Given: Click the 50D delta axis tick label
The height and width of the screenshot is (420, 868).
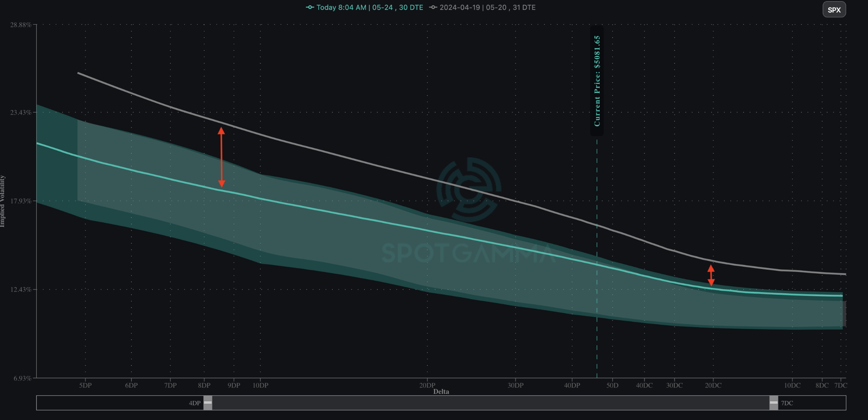Looking at the screenshot, I should 612,385.
